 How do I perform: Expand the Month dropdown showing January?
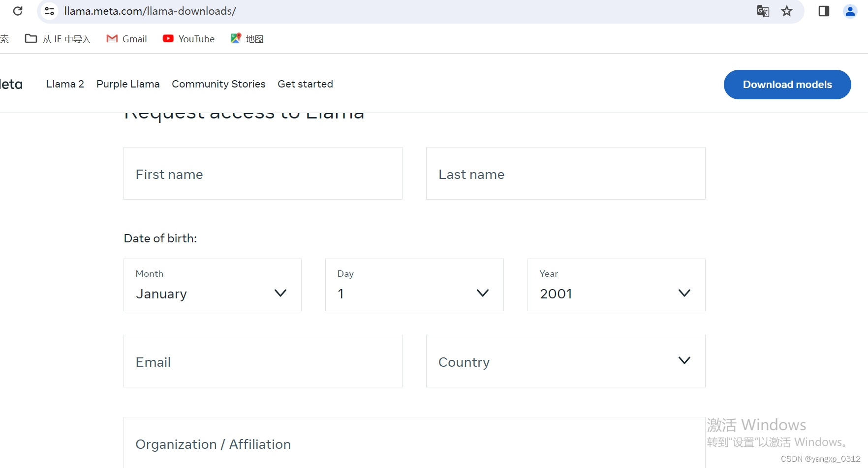point(212,285)
